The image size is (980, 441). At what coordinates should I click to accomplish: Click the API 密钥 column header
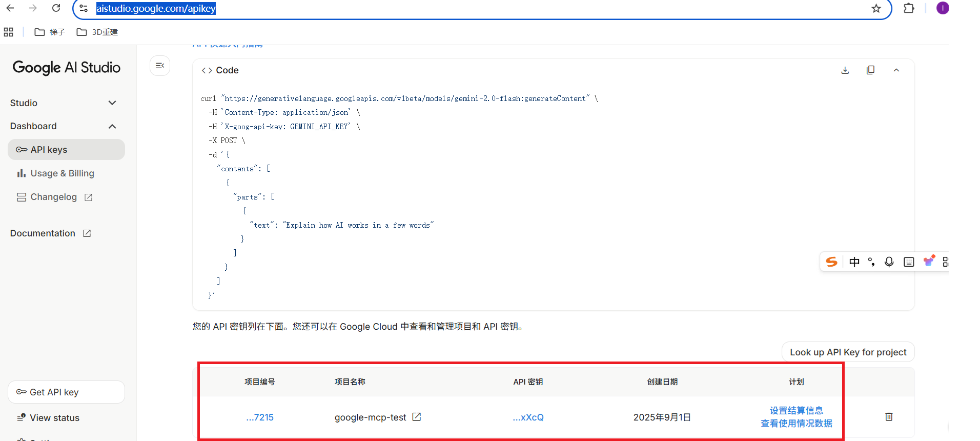[528, 382]
